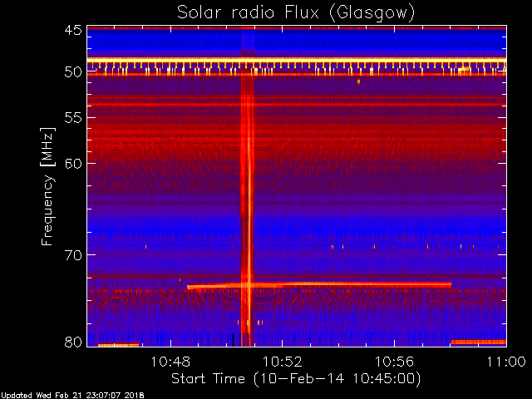Screen dimensions: 532x399
Task: Click the bright yellow interference line above 50 MHz
Action: pyautogui.click(x=297, y=60)
